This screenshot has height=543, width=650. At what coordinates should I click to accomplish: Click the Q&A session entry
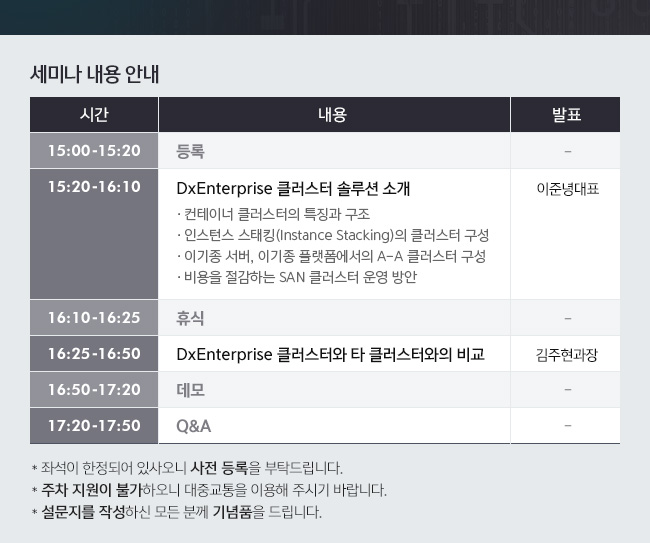click(194, 426)
